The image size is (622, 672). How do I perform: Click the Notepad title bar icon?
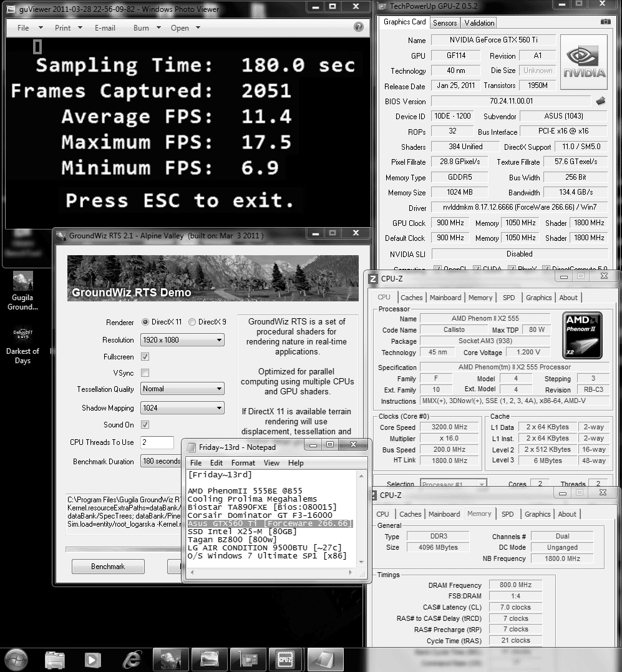point(192,447)
